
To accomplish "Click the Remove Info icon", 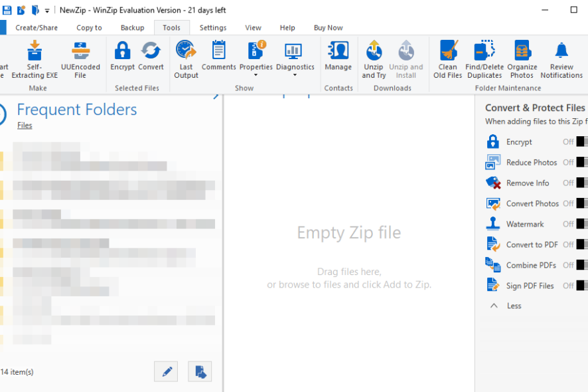I will [492, 183].
